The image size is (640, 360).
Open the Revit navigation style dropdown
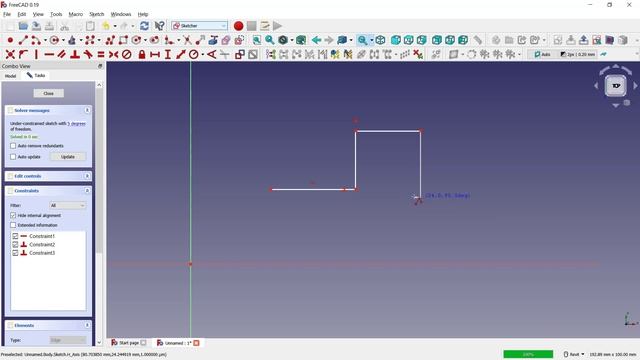574,354
